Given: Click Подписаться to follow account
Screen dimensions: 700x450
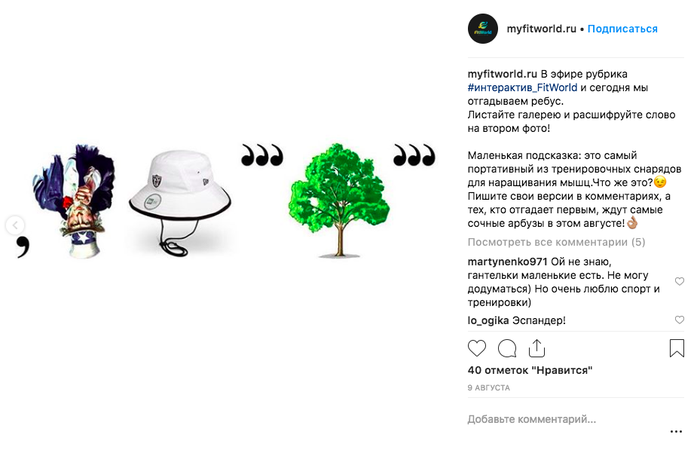Looking at the screenshot, I should click(x=622, y=29).
